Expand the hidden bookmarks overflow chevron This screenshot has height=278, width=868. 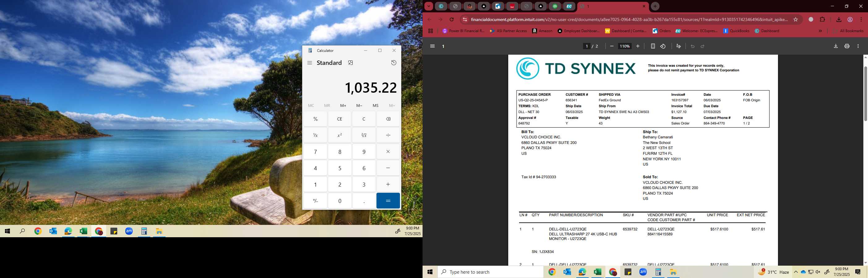point(820,31)
